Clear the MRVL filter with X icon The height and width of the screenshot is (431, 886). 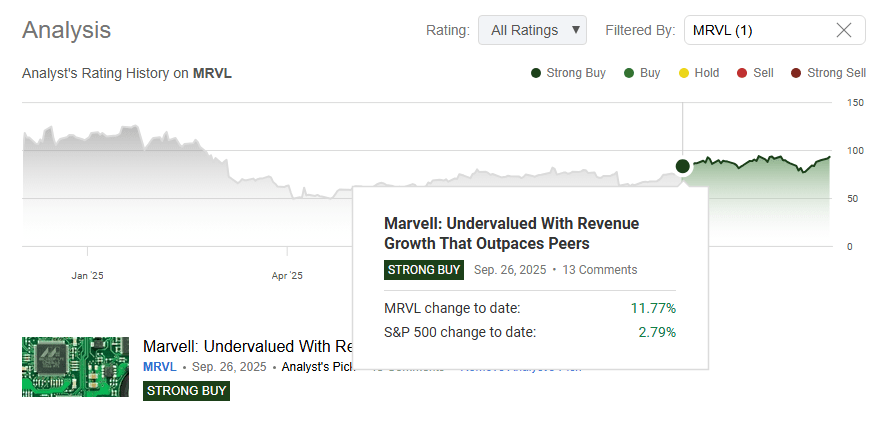[x=843, y=30]
